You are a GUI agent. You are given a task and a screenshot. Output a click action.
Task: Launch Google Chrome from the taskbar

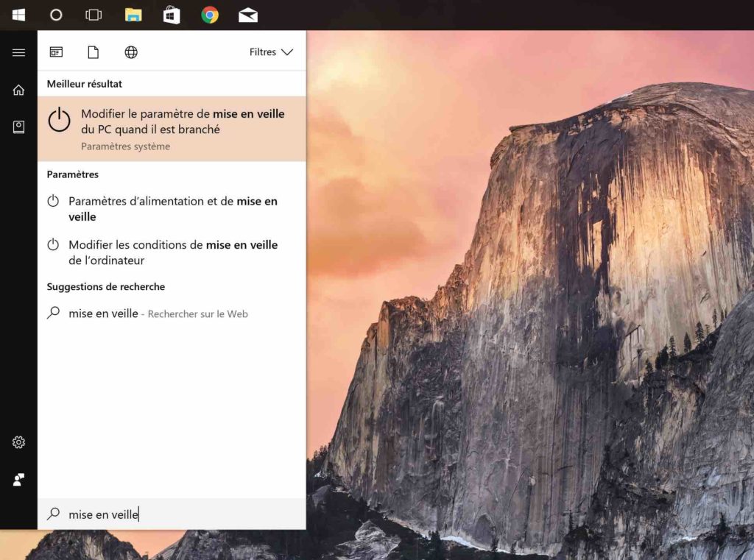point(210,15)
